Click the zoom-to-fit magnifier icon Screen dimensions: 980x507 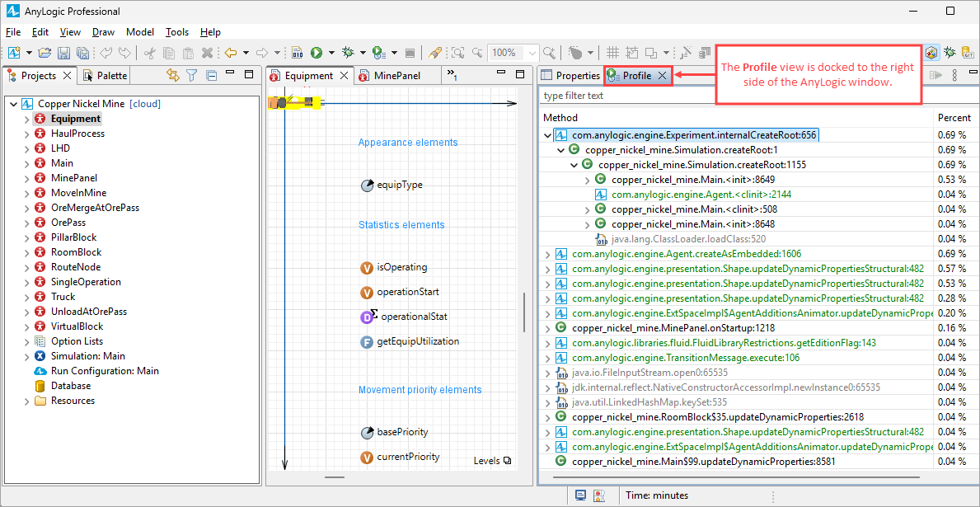tap(458, 53)
